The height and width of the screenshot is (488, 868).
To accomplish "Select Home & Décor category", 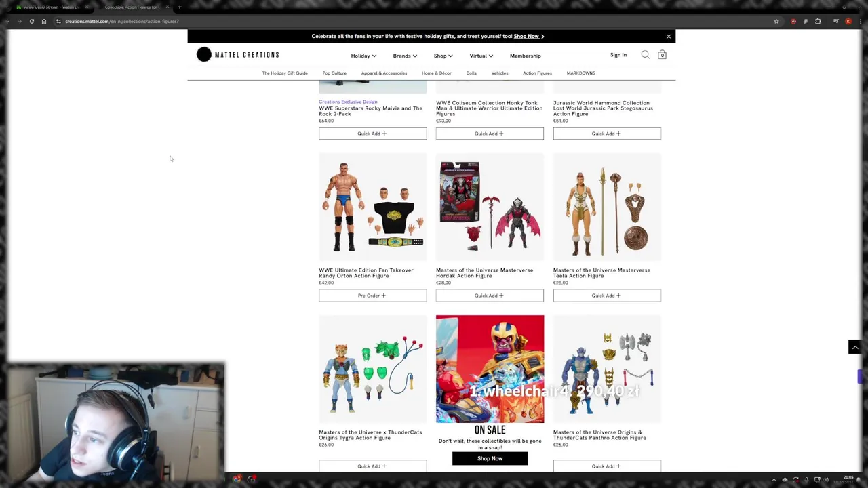I will [437, 73].
